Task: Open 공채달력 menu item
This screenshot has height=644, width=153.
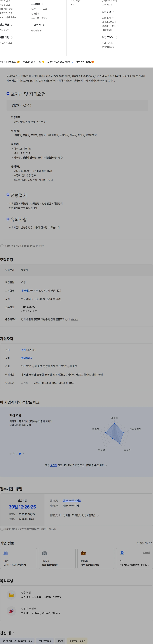Action: 35,14
